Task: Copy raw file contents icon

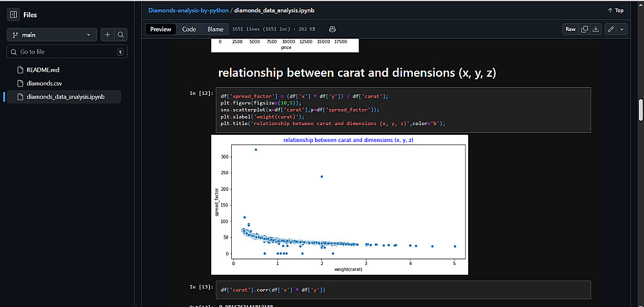Action: coord(585,29)
